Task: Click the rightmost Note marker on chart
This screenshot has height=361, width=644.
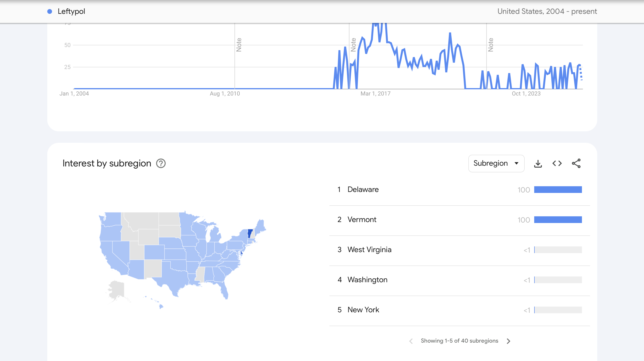Action: pos(491,45)
